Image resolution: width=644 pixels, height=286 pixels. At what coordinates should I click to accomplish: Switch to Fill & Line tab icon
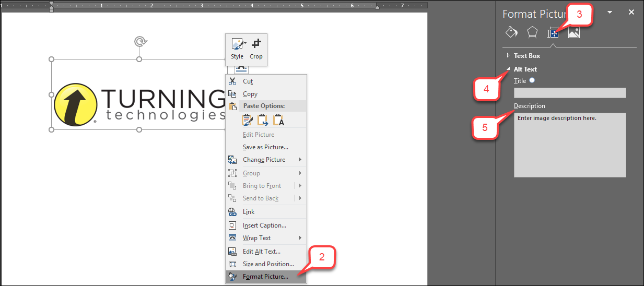click(511, 32)
